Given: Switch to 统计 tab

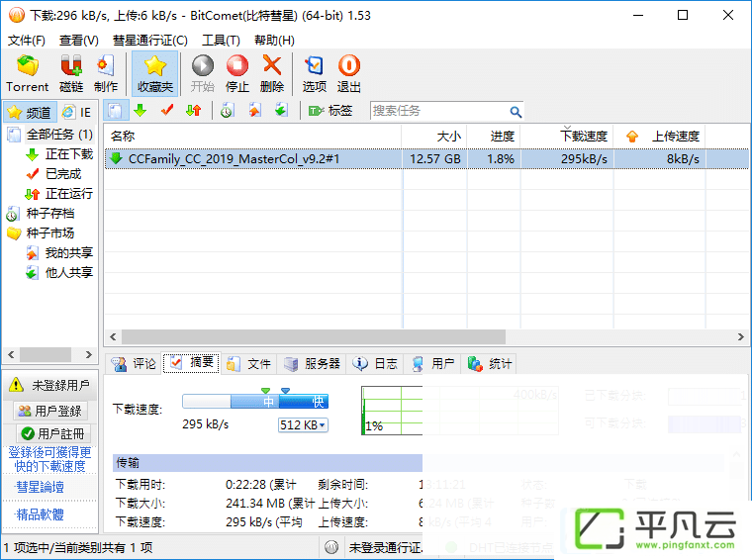Looking at the screenshot, I should (x=490, y=364).
